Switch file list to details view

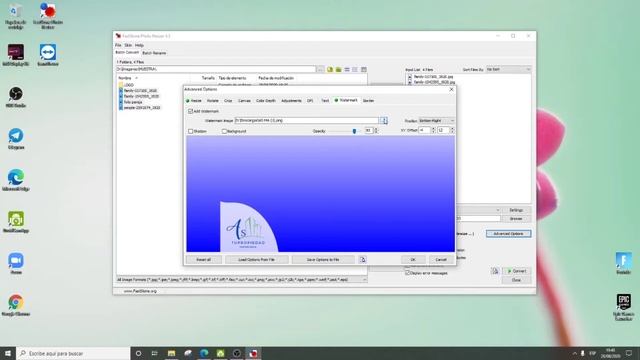point(347,69)
